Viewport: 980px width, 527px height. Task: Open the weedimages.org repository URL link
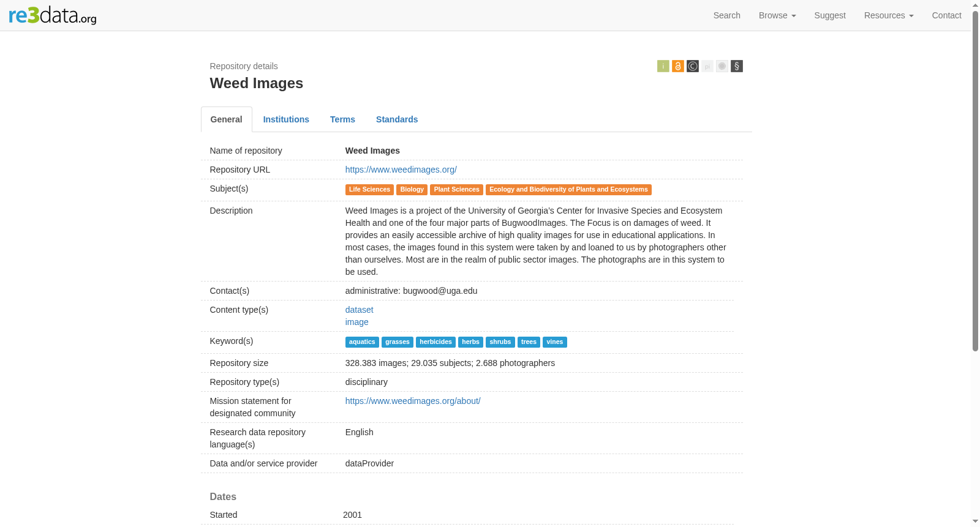[x=401, y=170]
